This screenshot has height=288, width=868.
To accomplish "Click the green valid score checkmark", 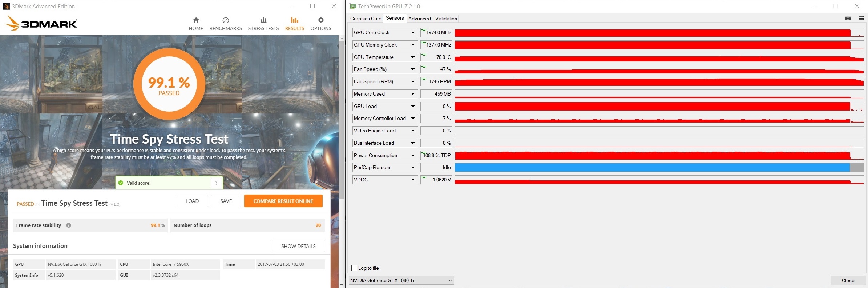I will pos(121,183).
